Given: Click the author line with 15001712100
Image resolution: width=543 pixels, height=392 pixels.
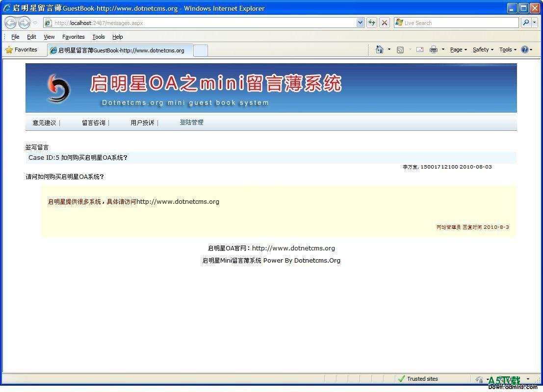Looking at the screenshot, I should point(447,167).
